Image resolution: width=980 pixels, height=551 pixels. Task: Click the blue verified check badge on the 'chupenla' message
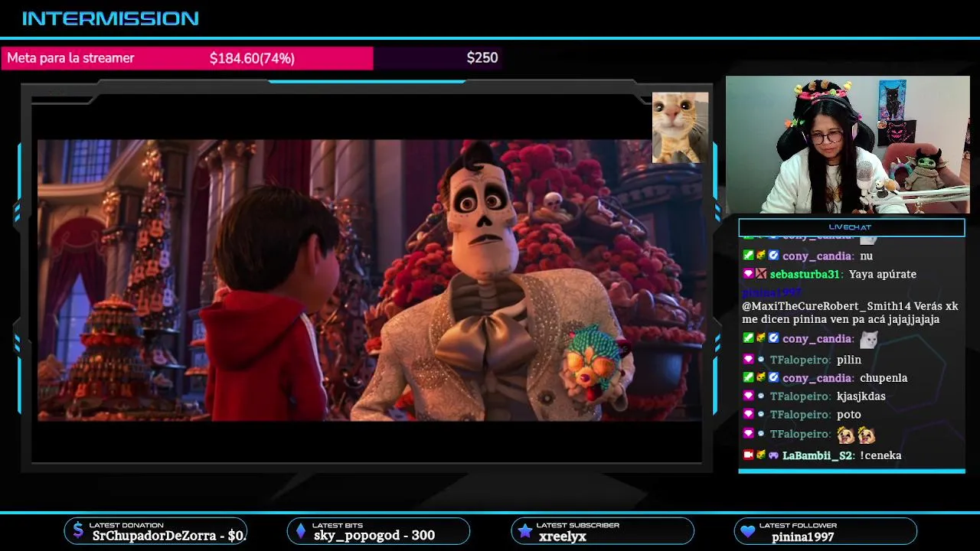tap(773, 377)
